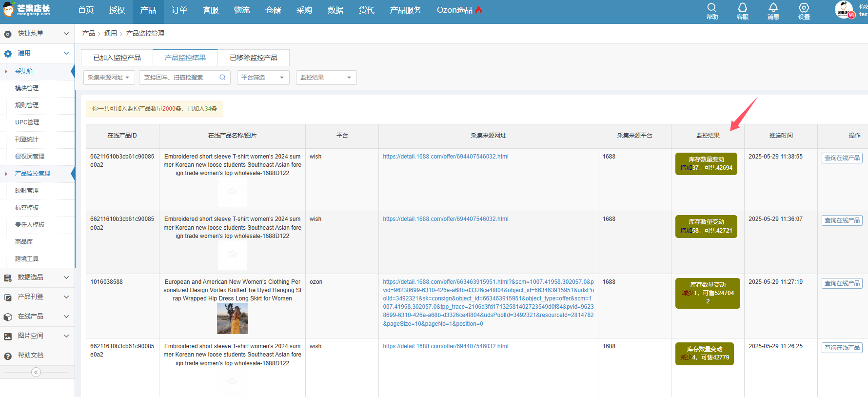Collapse the 通用 menu chevron
868x397 pixels.
point(66,53)
